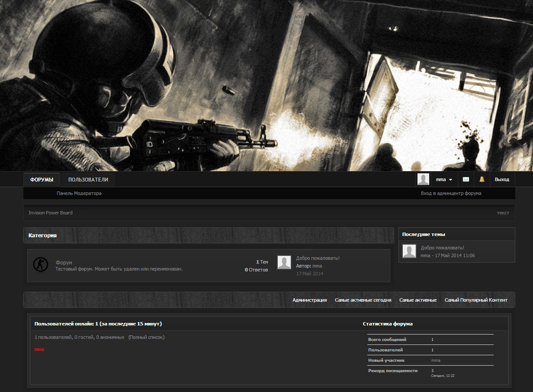
Task: Click the 0 Ответов count
Action: 257,270
